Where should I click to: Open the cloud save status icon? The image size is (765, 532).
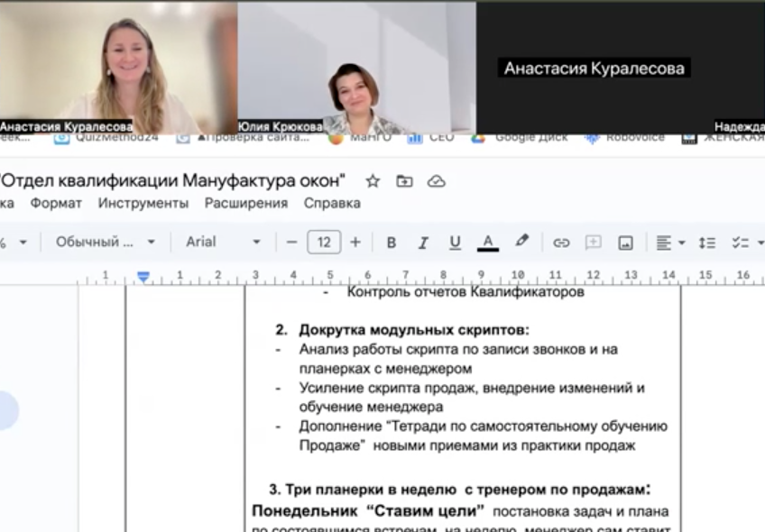[437, 181]
